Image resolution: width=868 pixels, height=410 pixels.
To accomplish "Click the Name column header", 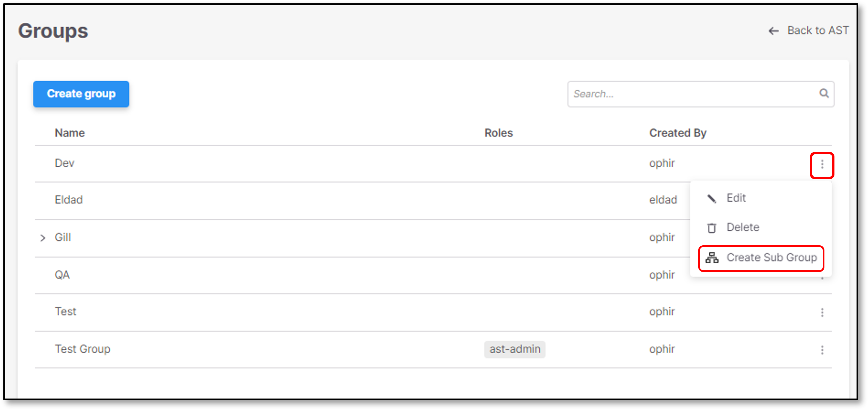I will point(70,133).
